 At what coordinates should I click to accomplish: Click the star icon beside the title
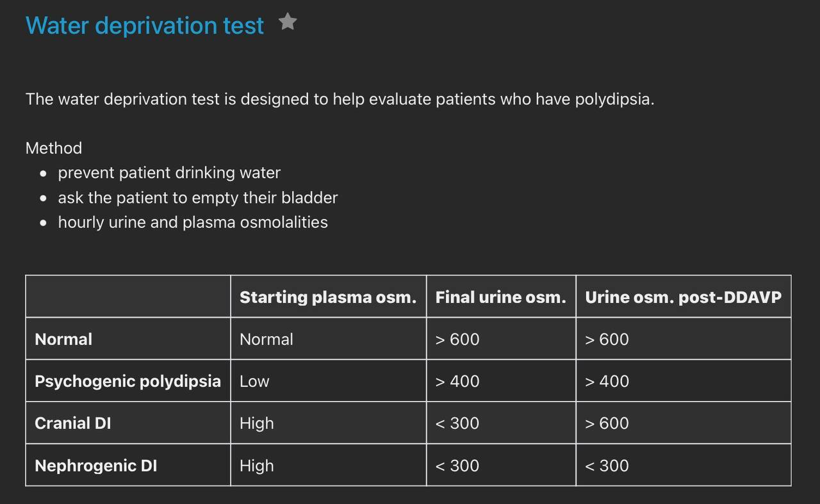[288, 22]
